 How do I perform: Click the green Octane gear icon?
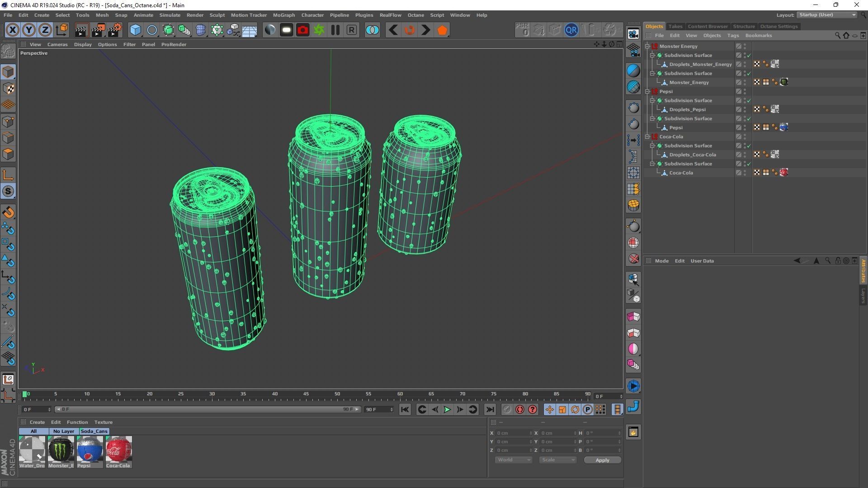pyautogui.click(x=319, y=30)
